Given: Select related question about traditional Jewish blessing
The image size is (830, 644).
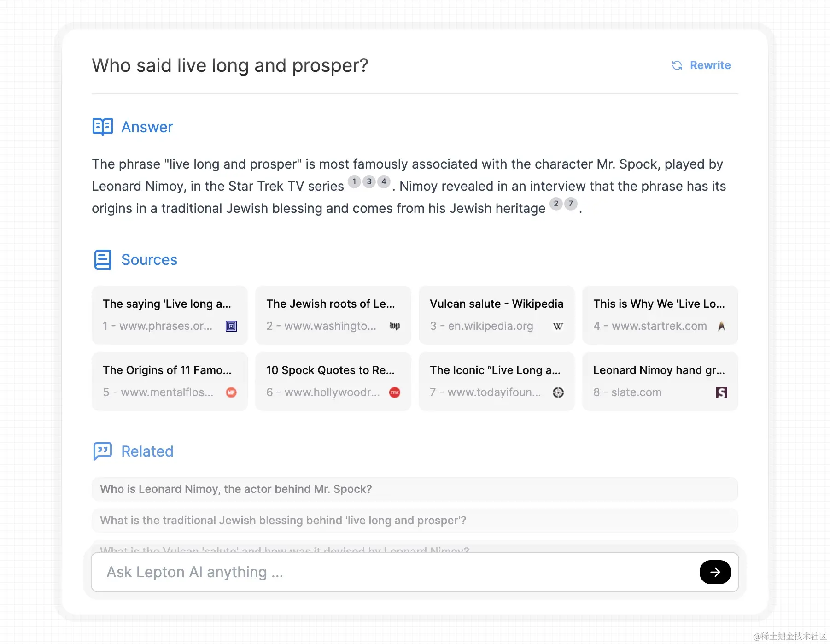Looking at the screenshot, I should pyautogui.click(x=415, y=521).
